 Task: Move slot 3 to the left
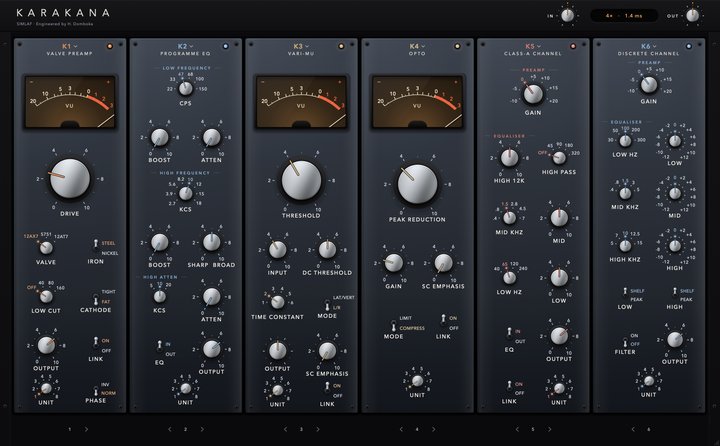click(285, 429)
